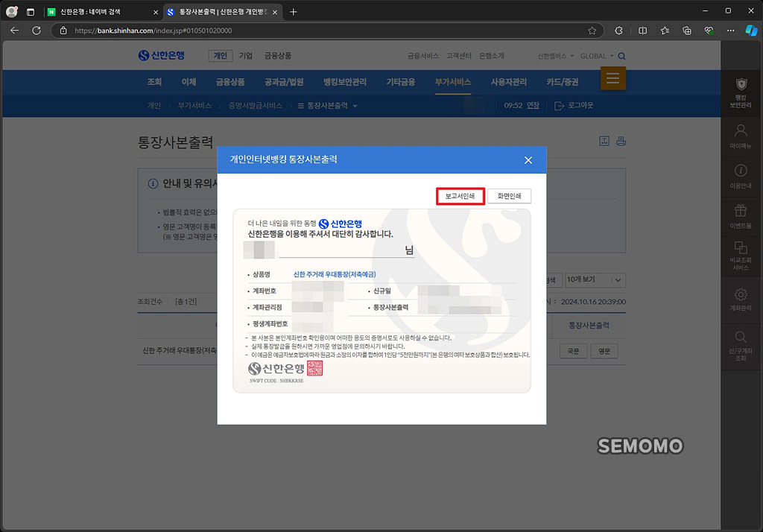Open the favorites list icon

tap(665, 31)
